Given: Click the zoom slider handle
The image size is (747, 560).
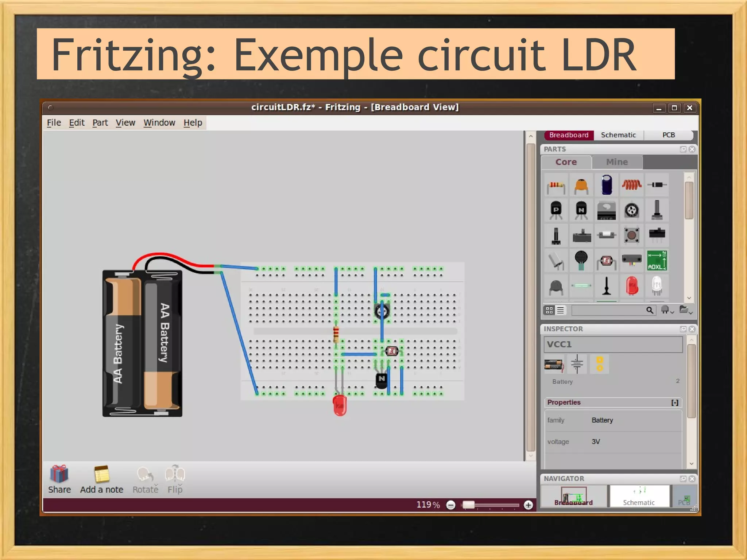Looking at the screenshot, I should 468,505.
